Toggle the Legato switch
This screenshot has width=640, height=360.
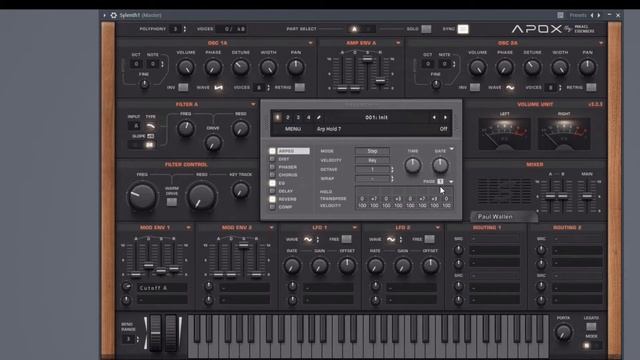pos(591,326)
